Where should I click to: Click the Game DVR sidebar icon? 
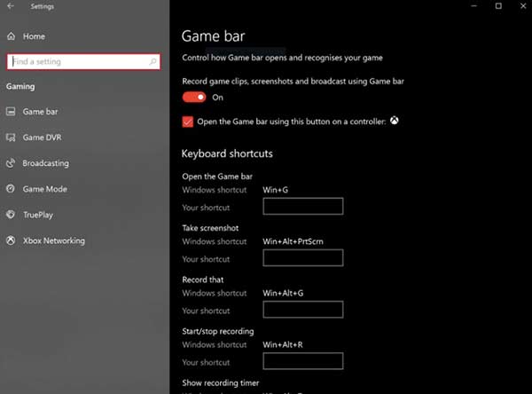11,138
